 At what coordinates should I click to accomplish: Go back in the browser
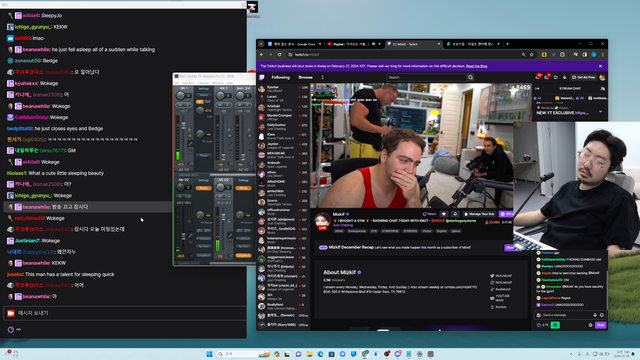point(262,54)
